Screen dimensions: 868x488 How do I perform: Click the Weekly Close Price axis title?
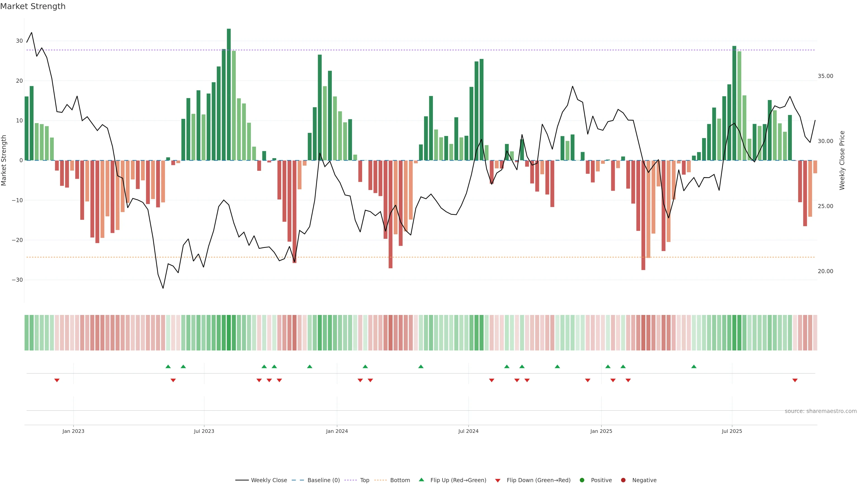pos(842,160)
